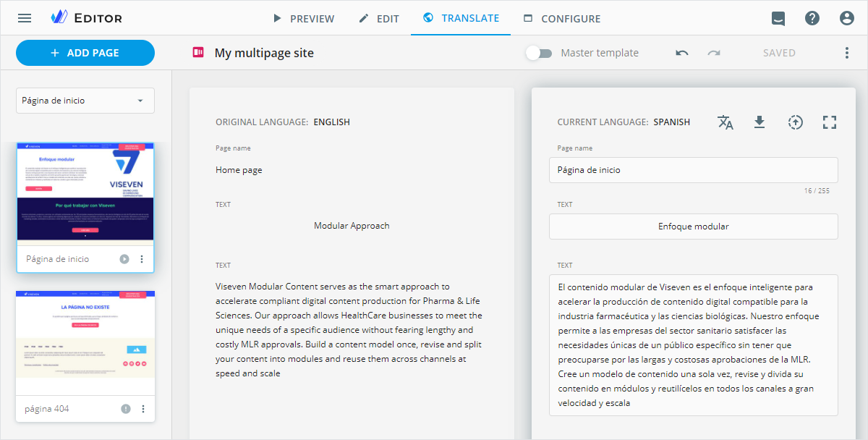Click the Add Page button
868x440 pixels.
pos(85,53)
